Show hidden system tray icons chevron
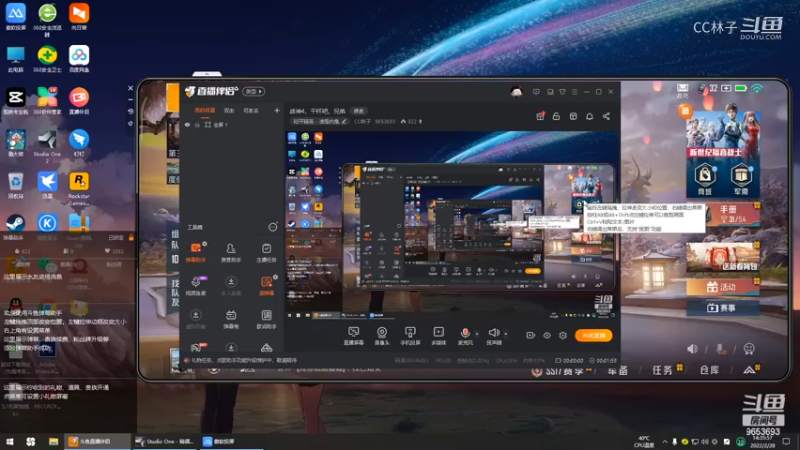The height and width of the screenshot is (450, 800). (665, 441)
